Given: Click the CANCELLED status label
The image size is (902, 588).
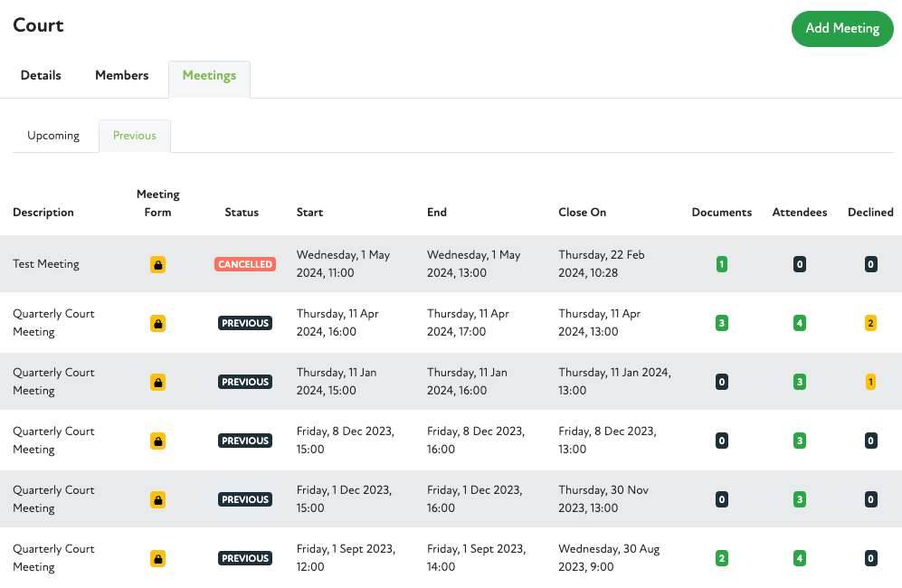Looking at the screenshot, I should tap(244, 265).
